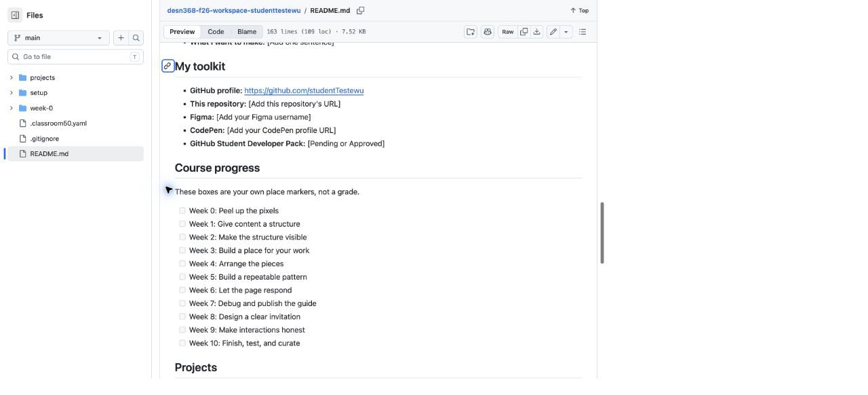The image size is (868, 395).
Task: Click the Projects heading
Action: click(196, 367)
